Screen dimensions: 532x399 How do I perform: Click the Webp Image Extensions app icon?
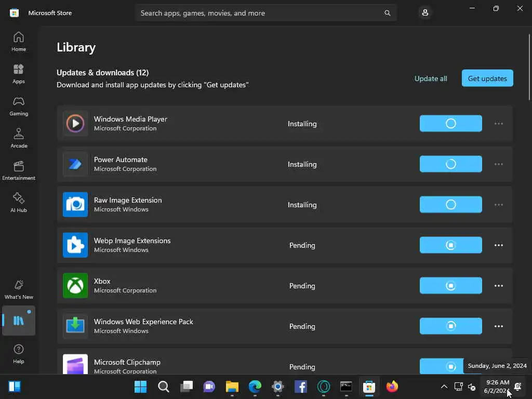coord(75,245)
